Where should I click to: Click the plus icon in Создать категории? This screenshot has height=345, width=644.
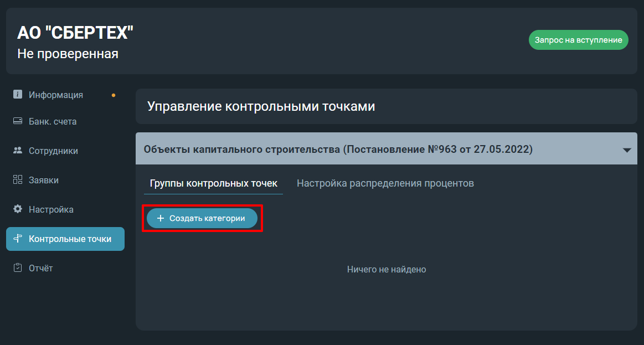click(x=161, y=219)
